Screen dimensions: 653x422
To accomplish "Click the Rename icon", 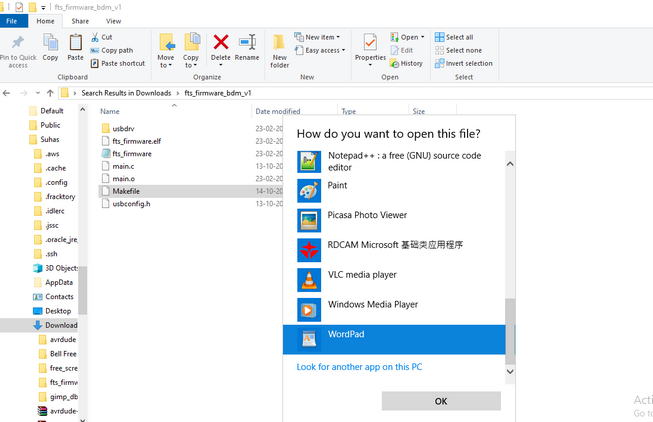I will 247,42.
